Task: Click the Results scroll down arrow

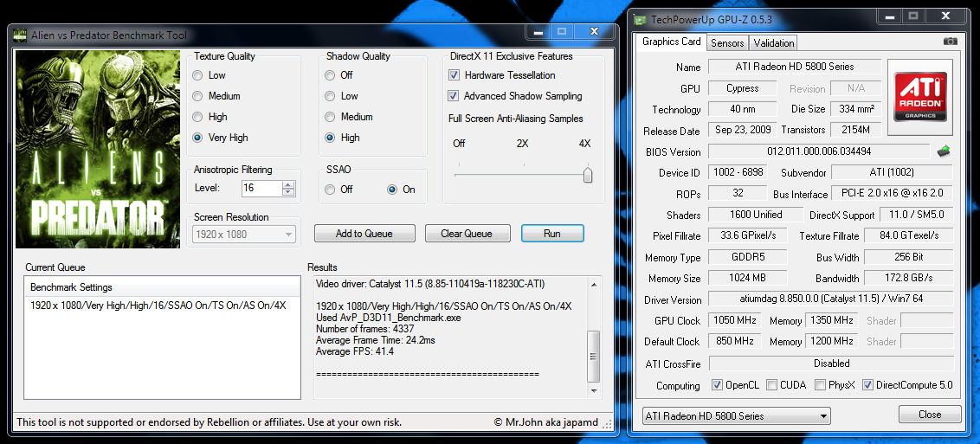Action: (x=595, y=391)
